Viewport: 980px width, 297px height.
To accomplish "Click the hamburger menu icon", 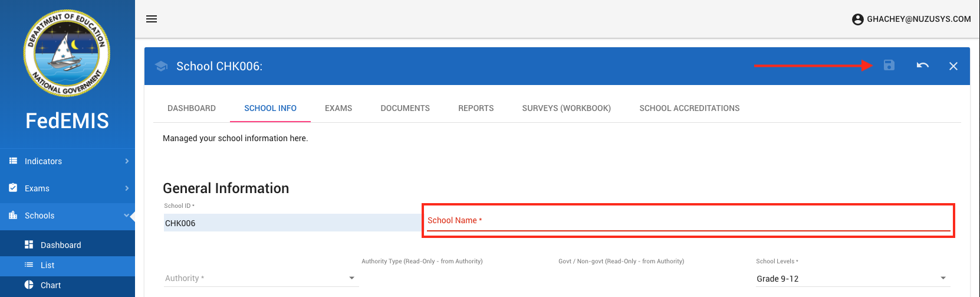I will (x=152, y=19).
